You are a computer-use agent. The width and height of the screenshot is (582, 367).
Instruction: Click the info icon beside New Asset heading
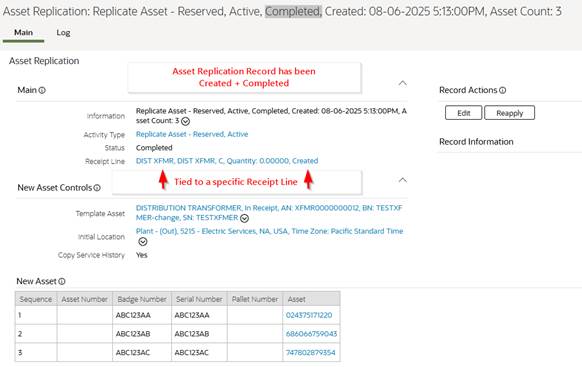62,281
